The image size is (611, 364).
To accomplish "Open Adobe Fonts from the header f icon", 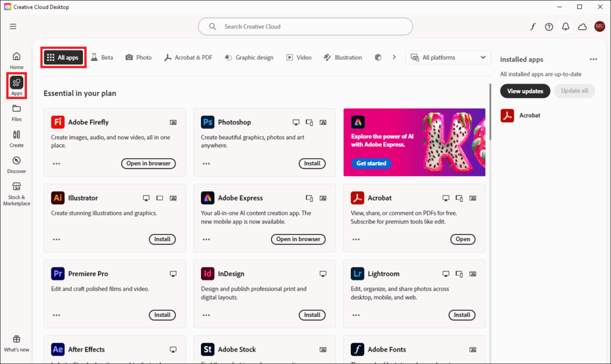I will [x=533, y=26].
